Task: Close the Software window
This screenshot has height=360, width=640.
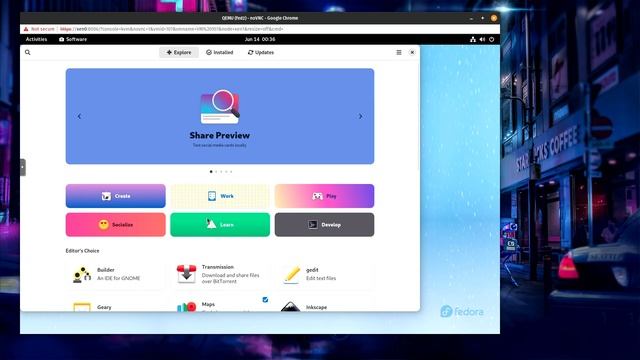Action: (412, 52)
